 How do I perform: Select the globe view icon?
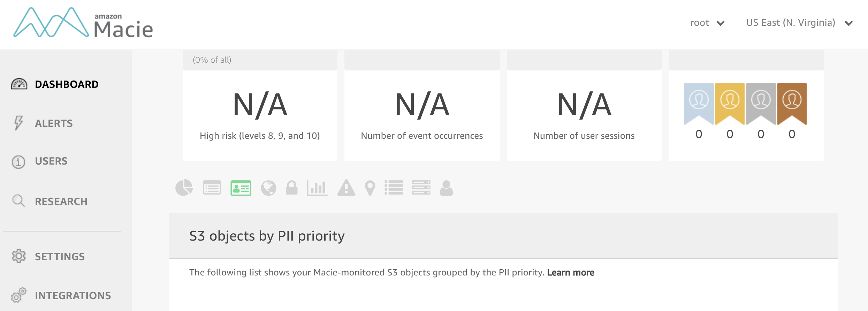point(268,188)
